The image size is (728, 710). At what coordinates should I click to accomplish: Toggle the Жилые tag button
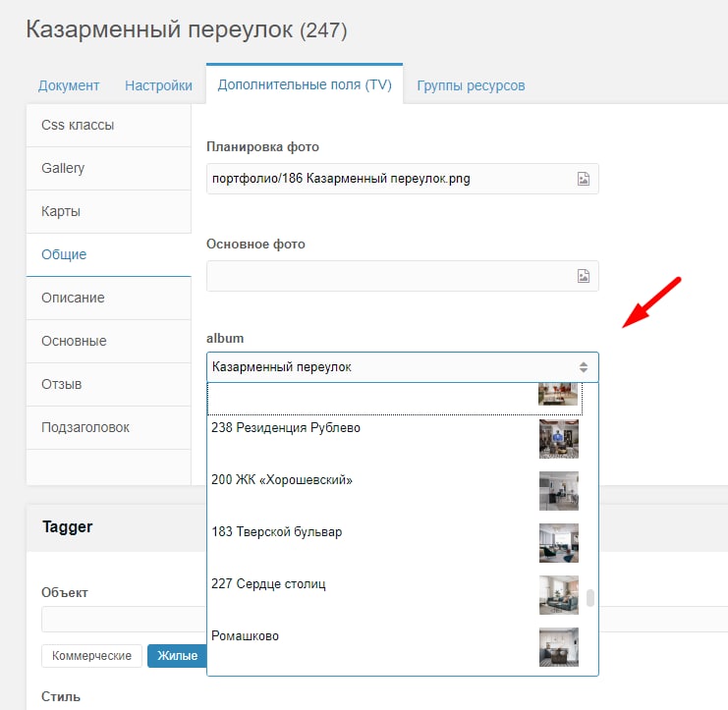[178, 656]
